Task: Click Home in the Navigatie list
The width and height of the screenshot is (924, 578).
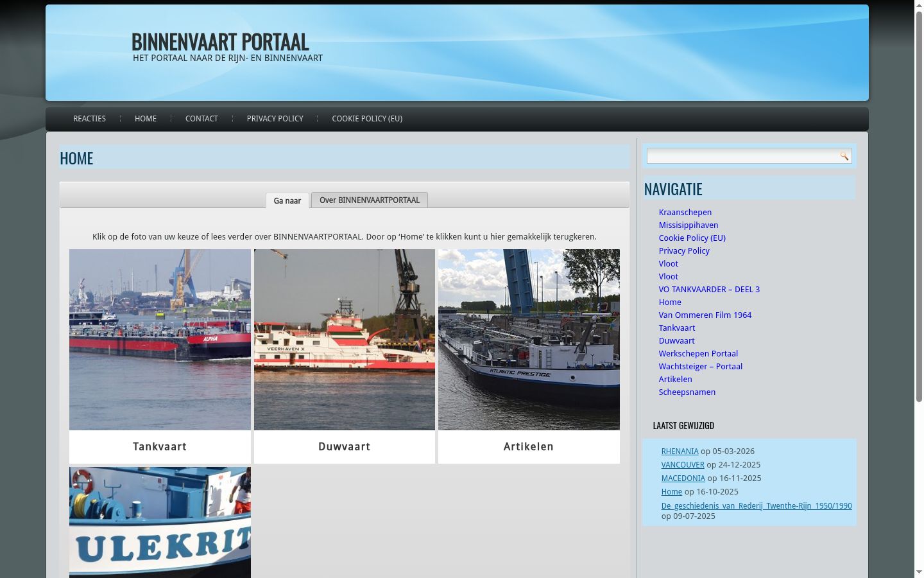Action: coord(670,302)
